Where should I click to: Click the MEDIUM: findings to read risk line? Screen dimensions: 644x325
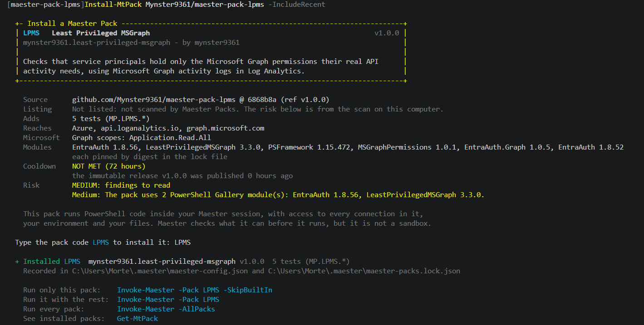coord(121,185)
